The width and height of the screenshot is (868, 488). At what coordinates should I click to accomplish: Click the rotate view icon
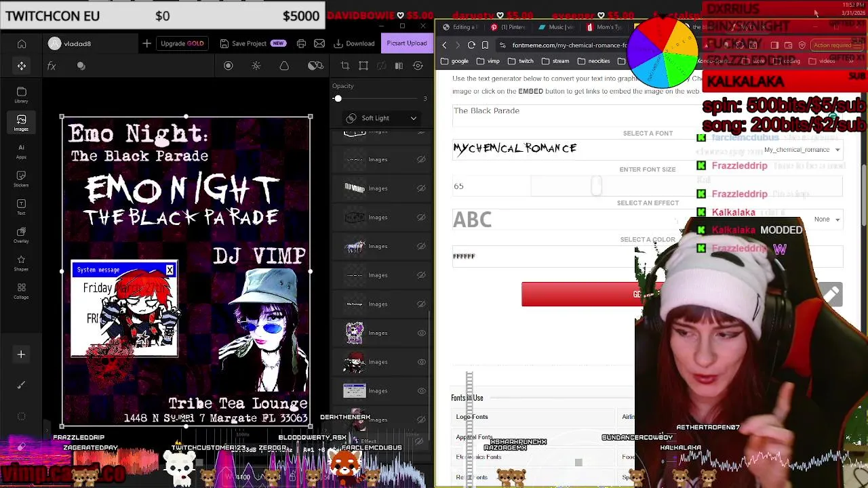click(x=418, y=66)
